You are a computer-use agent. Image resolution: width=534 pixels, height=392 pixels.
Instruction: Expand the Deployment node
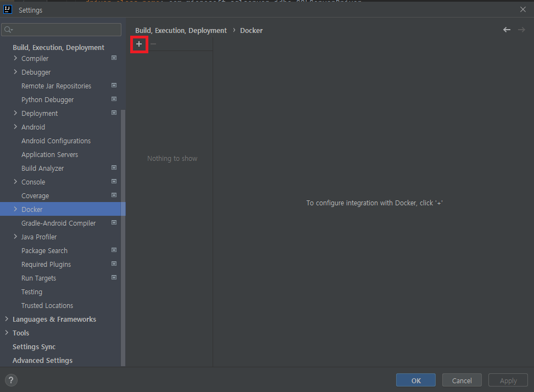point(15,113)
